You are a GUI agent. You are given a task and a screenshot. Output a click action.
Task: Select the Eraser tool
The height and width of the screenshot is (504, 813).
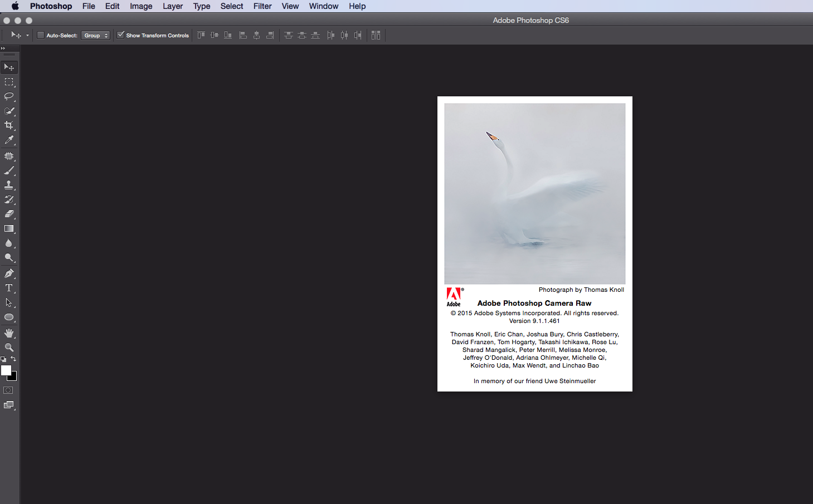pos(9,214)
